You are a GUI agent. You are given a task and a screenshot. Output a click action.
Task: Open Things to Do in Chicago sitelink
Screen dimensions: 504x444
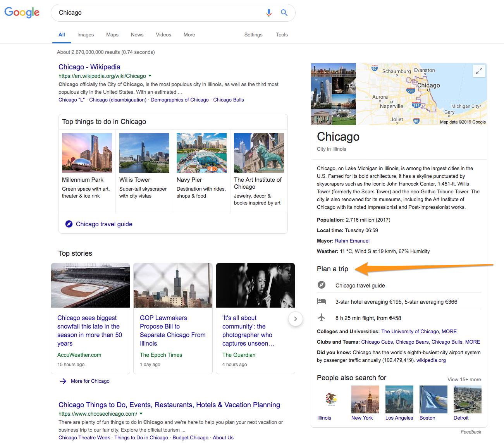141,438
